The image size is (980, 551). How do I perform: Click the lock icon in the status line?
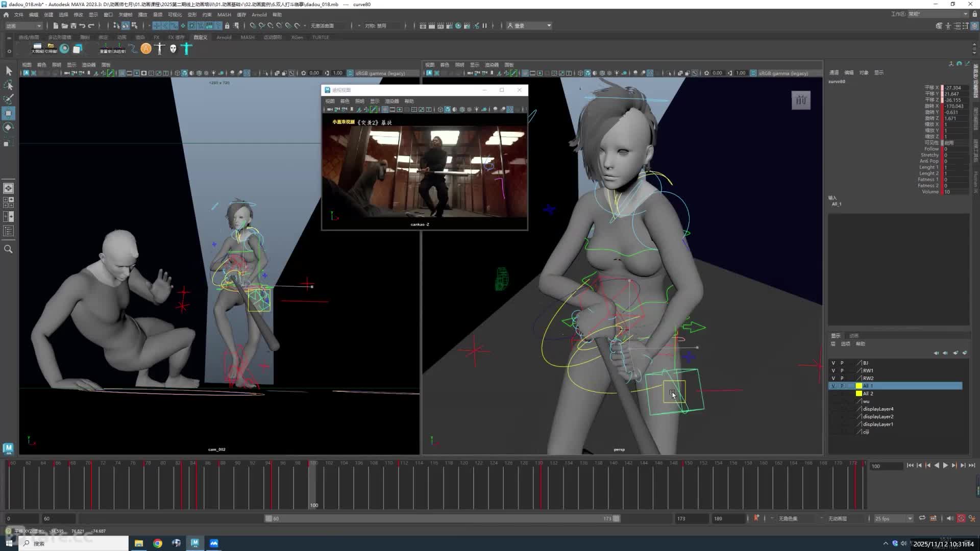(227, 26)
